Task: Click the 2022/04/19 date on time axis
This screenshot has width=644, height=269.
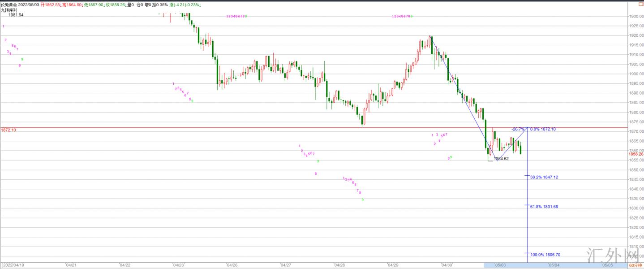Action: point(13,265)
